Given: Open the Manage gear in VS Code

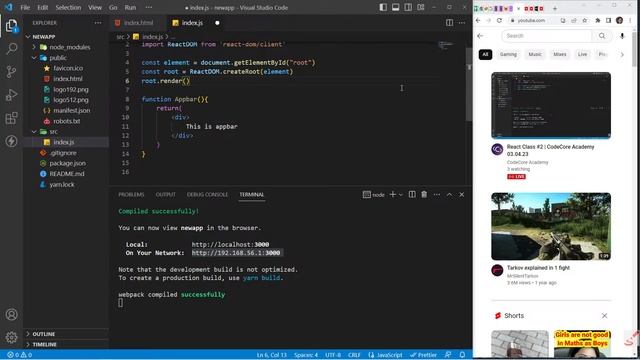Looking at the screenshot, I should [11, 337].
